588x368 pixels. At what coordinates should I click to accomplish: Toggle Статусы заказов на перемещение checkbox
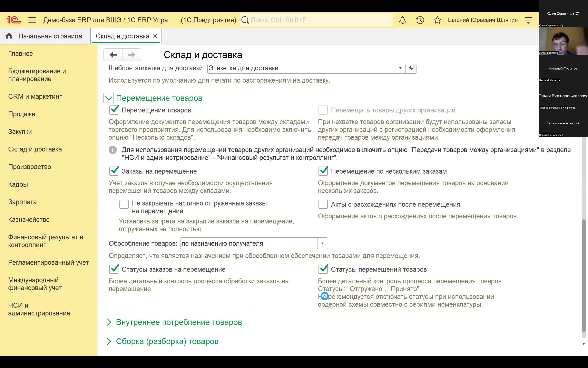click(x=114, y=269)
